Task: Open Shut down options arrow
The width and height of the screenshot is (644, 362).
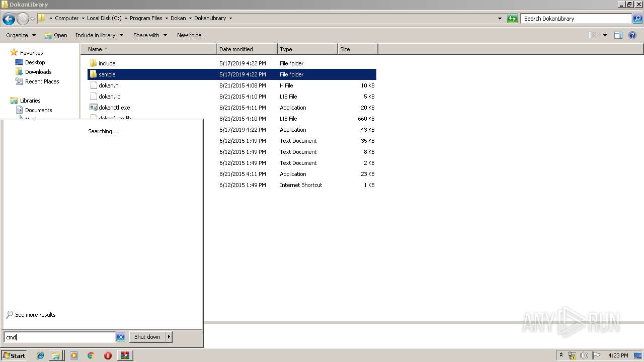Action: coord(169,337)
